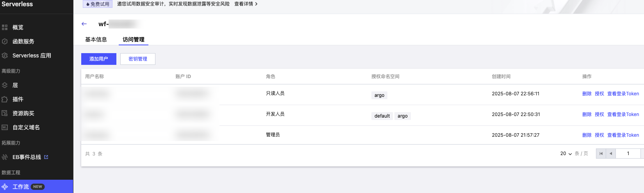Click 授权 for the 开发人员 row
The image size is (644, 193).
[x=599, y=114]
